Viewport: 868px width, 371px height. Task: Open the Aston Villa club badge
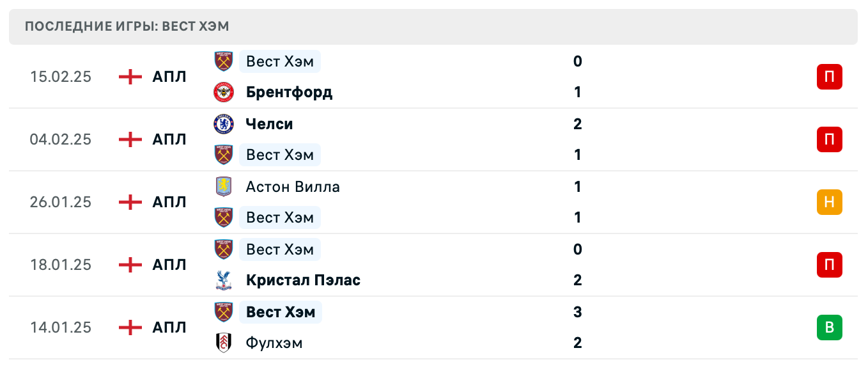[223, 187]
